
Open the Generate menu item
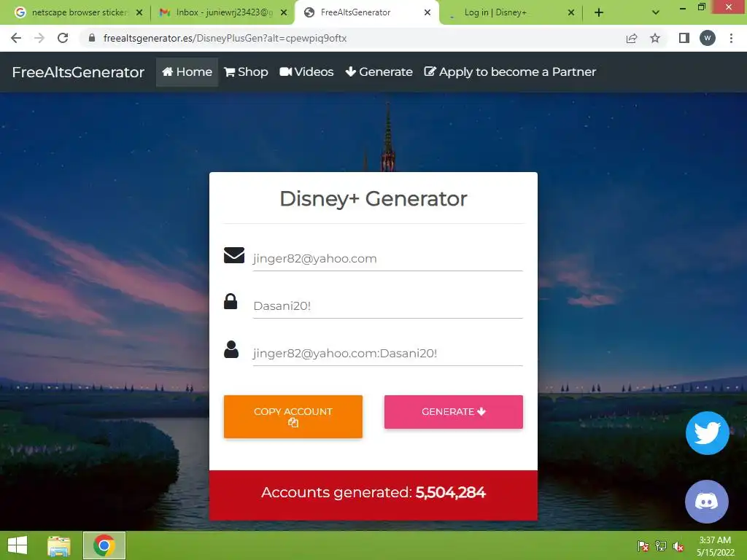379,72
